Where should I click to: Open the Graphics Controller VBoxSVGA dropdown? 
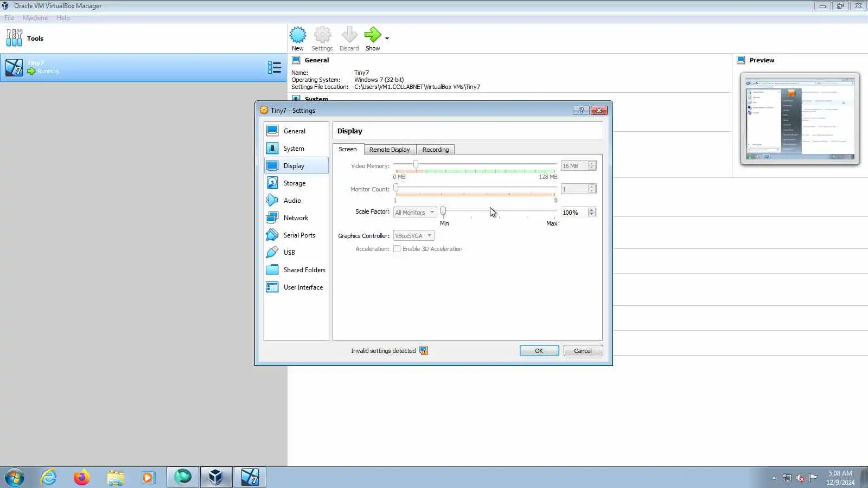[414, 236]
